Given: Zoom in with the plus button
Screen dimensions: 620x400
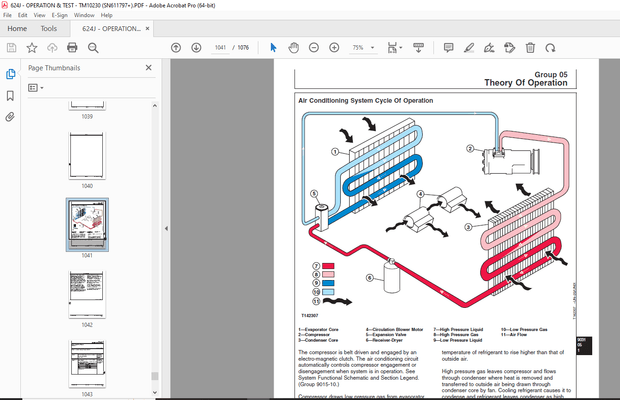Looking at the screenshot, I should pos(334,48).
